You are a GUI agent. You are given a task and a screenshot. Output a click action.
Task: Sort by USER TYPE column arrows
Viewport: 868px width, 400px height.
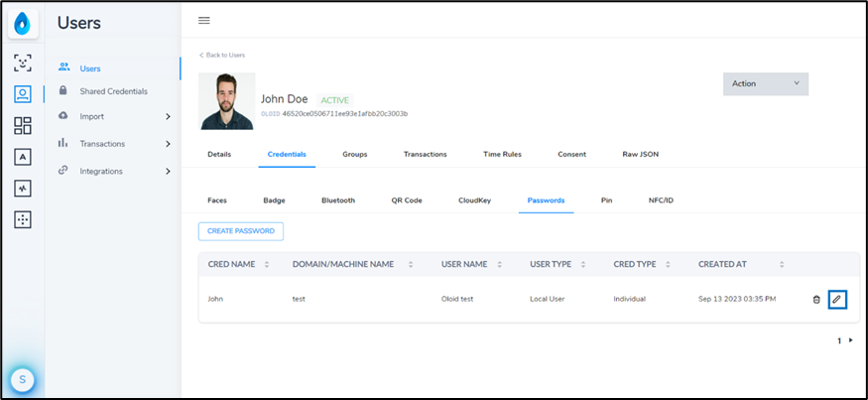pyautogui.click(x=583, y=264)
